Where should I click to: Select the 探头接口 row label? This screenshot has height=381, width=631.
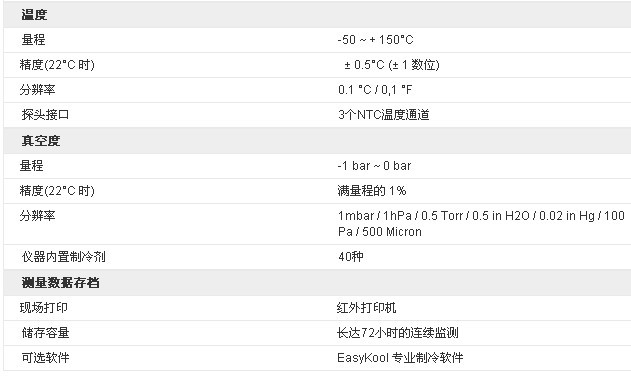point(45,115)
